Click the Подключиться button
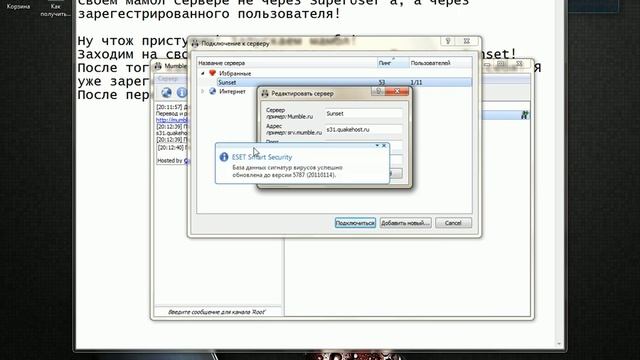 [355, 223]
